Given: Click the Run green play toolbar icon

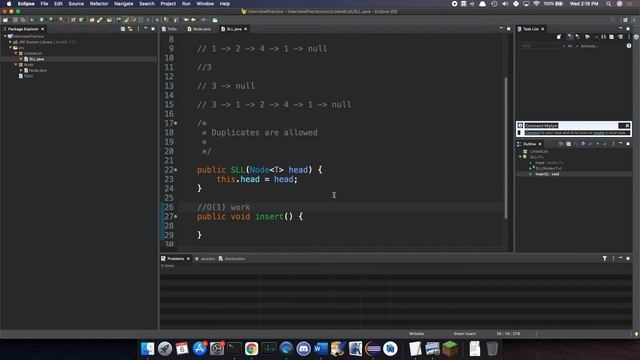Looking at the screenshot, I should (42, 20).
